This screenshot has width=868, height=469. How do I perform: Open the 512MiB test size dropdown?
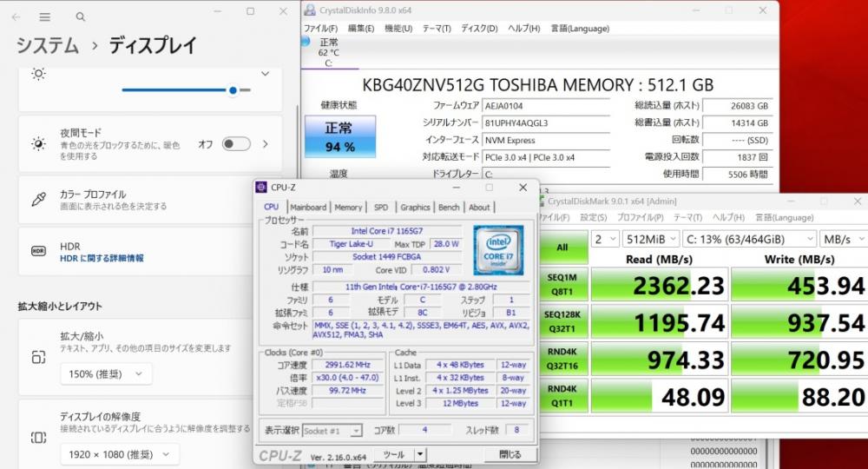(x=650, y=239)
